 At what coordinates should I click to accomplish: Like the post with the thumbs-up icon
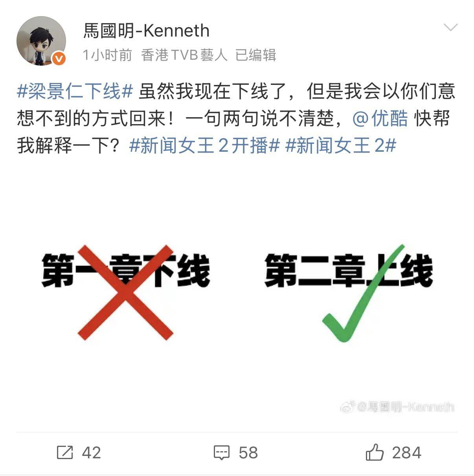click(x=375, y=452)
